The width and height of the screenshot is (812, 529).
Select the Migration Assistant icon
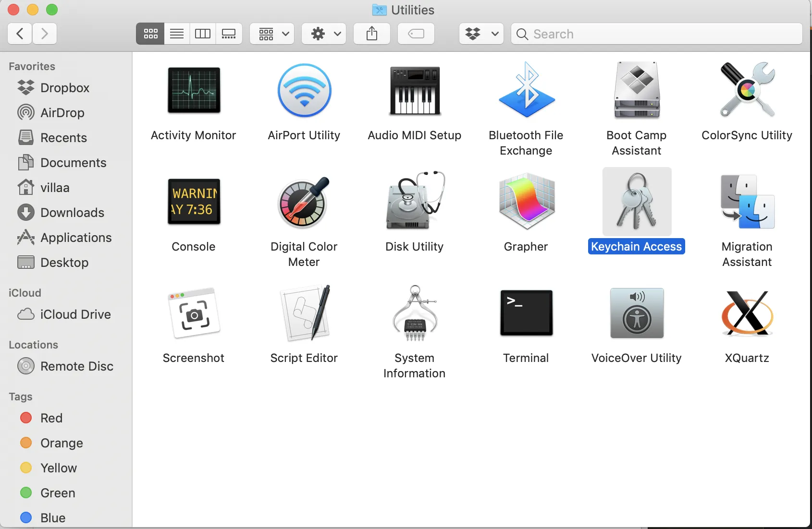point(747,202)
